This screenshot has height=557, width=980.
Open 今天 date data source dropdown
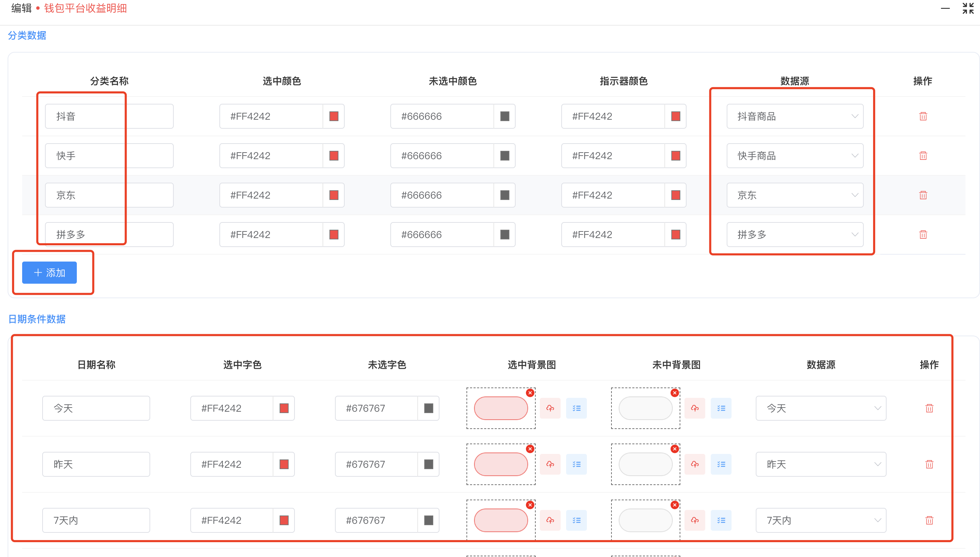point(821,408)
